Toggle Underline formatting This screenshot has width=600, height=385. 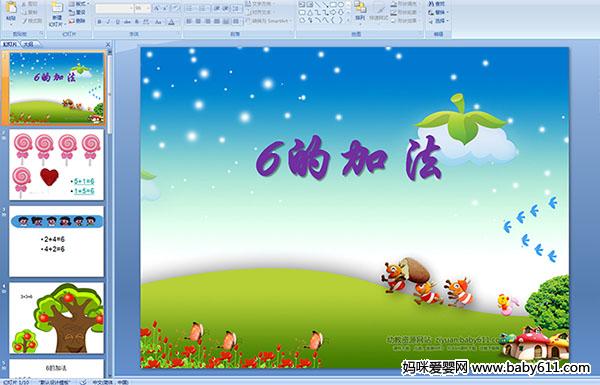click(117, 22)
